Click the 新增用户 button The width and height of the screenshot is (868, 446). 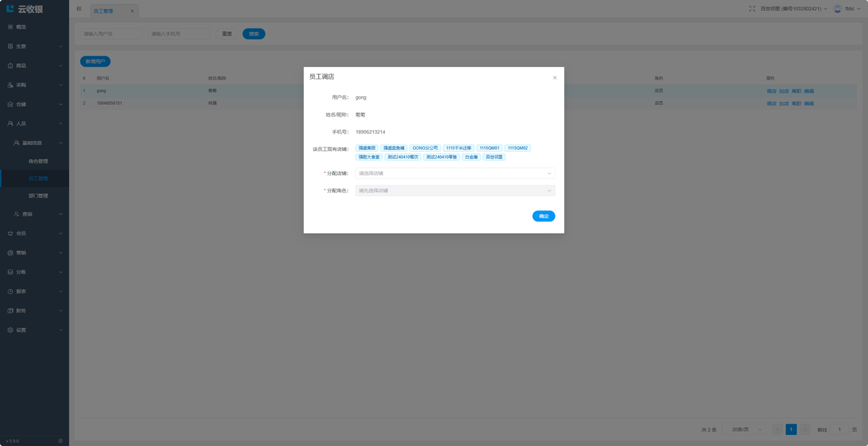[x=95, y=62]
